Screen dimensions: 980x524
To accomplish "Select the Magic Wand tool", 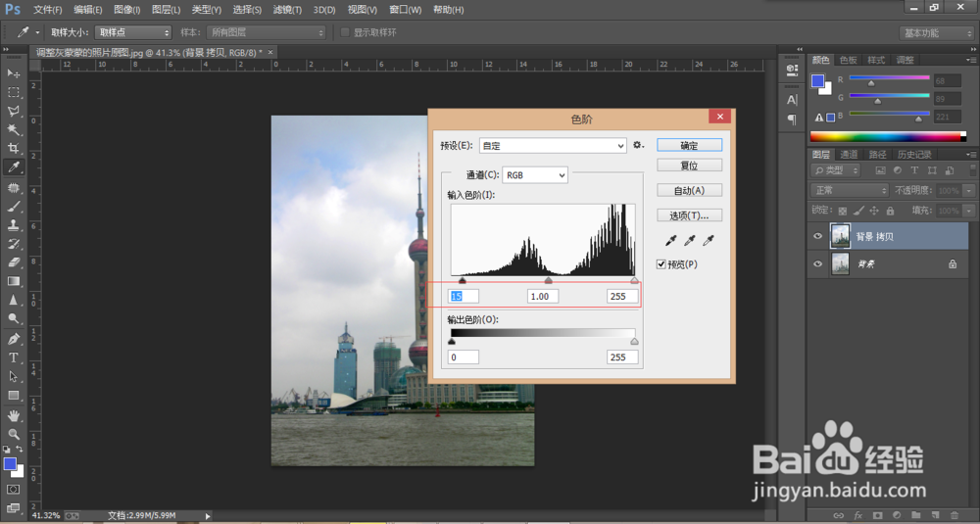I will [x=13, y=129].
